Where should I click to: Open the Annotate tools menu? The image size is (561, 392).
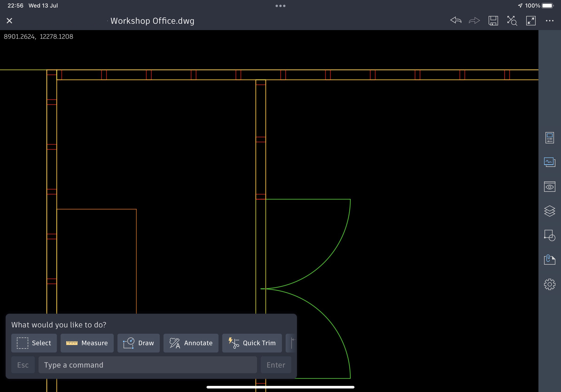tap(191, 343)
